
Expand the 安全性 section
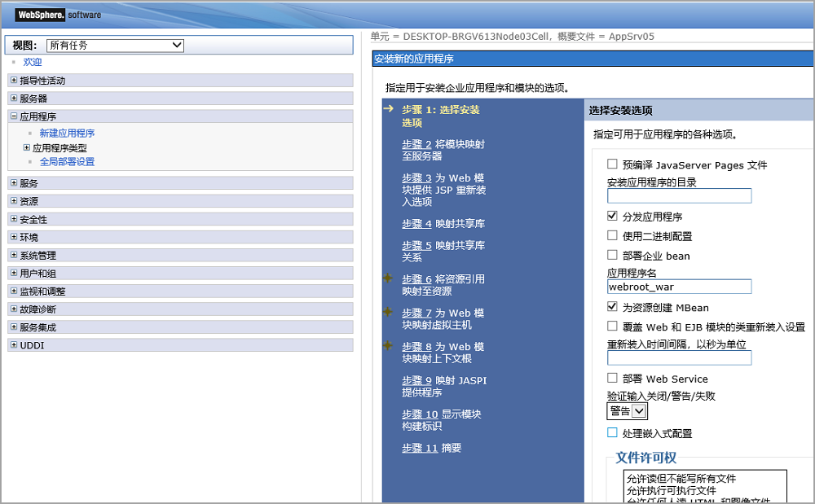coord(14,218)
